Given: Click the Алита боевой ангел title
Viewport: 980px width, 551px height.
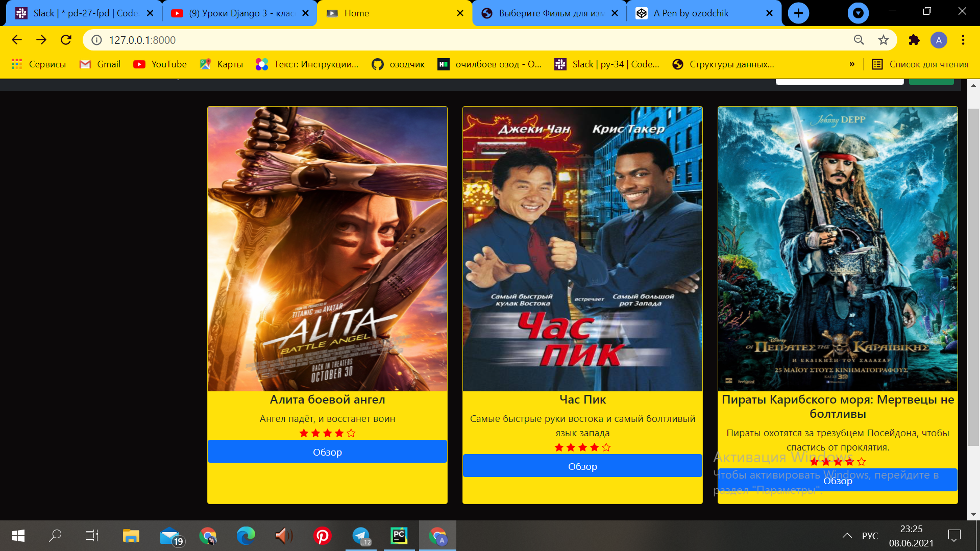Looking at the screenshot, I should tap(327, 399).
